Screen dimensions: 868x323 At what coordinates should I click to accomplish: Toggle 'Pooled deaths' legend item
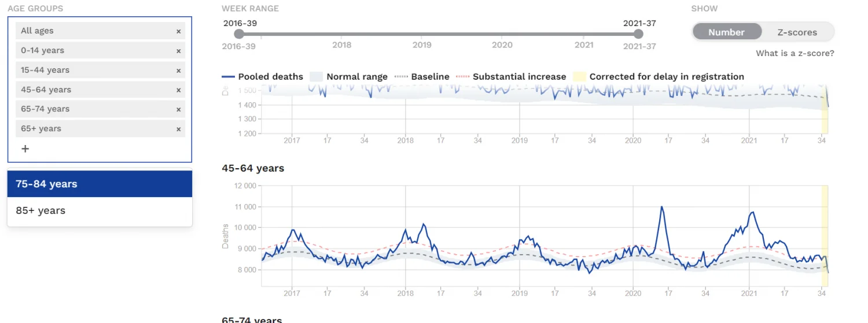pyautogui.click(x=263, y=76)
